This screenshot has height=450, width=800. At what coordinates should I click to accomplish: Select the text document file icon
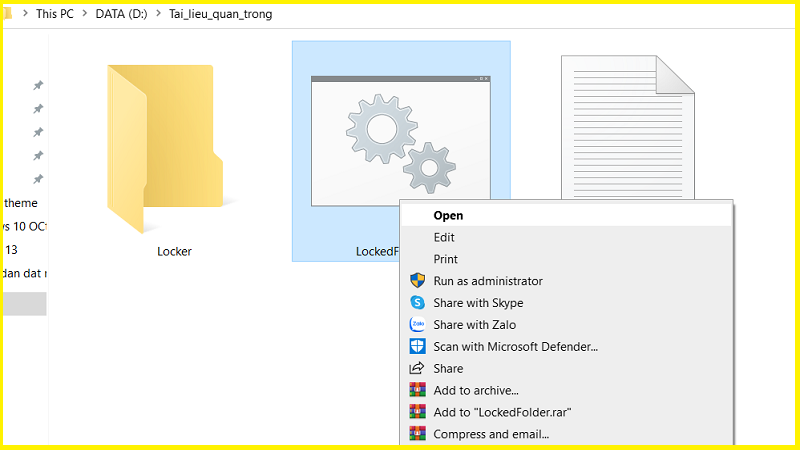pos(628,128)
